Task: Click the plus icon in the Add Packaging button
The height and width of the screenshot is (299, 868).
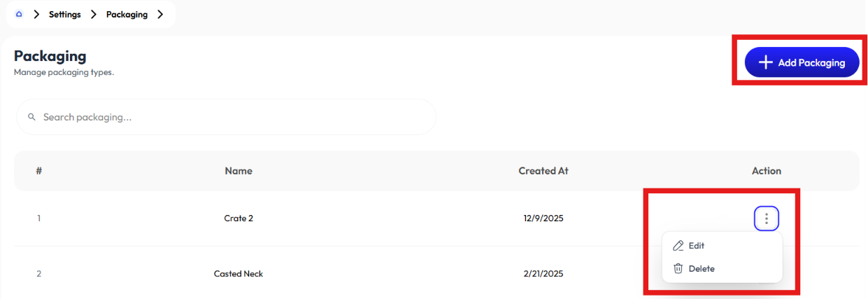Action: (x=766, y=62)
